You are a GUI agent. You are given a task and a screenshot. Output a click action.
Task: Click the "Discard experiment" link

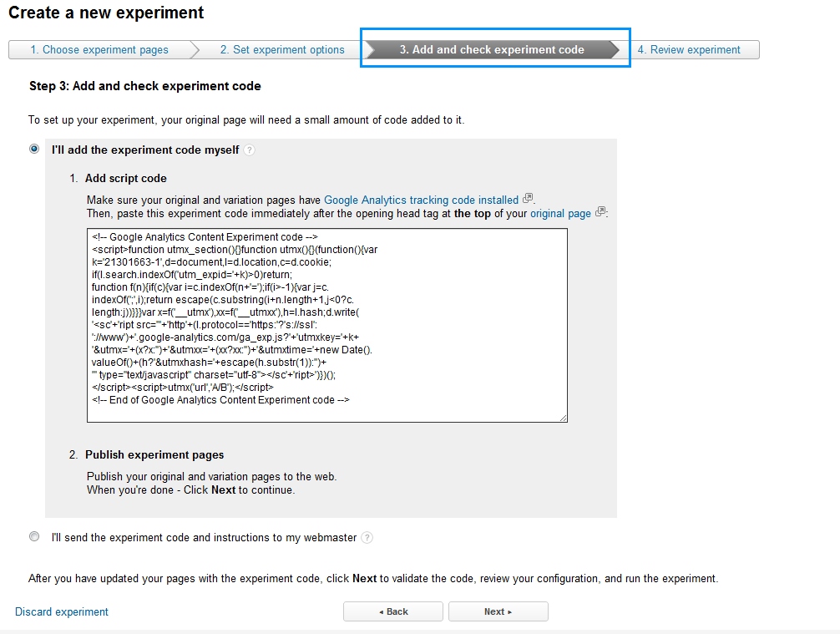tap(62, 612)
